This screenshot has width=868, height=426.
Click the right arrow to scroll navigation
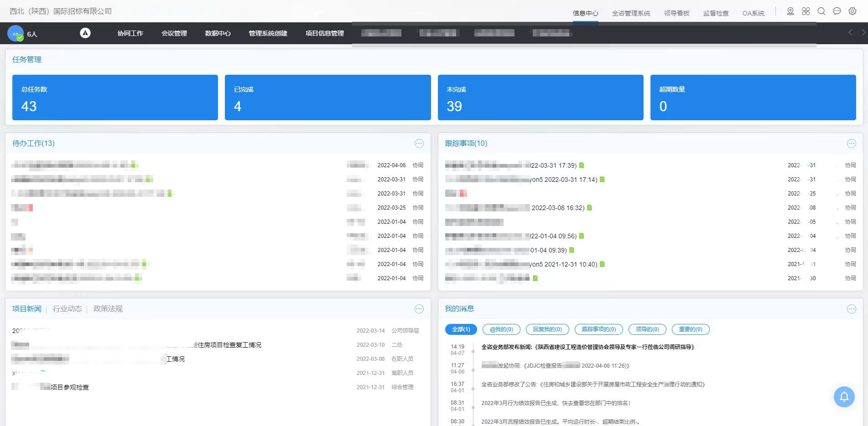863,32
